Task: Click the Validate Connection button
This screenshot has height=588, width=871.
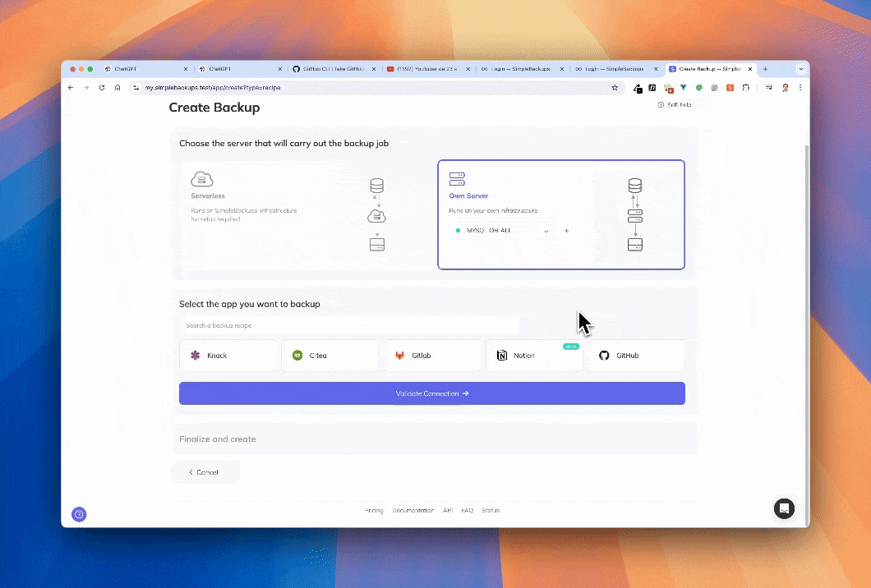Action: (x=431, y=393)
